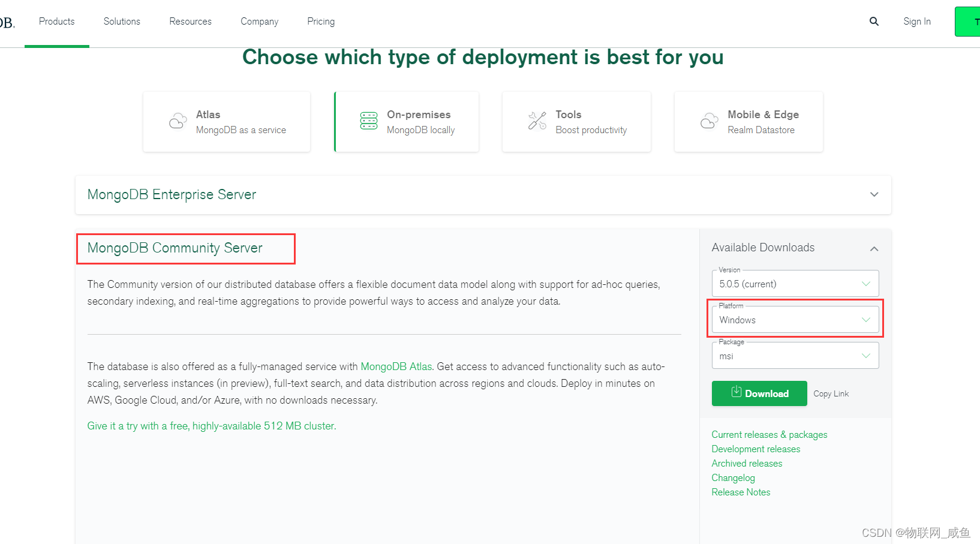Open the Version dropdown showing 5.0.5
The image size is (980, 544).
point(795,283)
